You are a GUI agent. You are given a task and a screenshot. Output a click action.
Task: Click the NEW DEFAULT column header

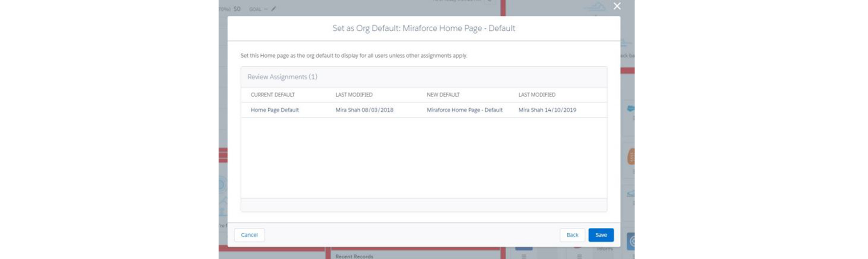pos(443,95)
